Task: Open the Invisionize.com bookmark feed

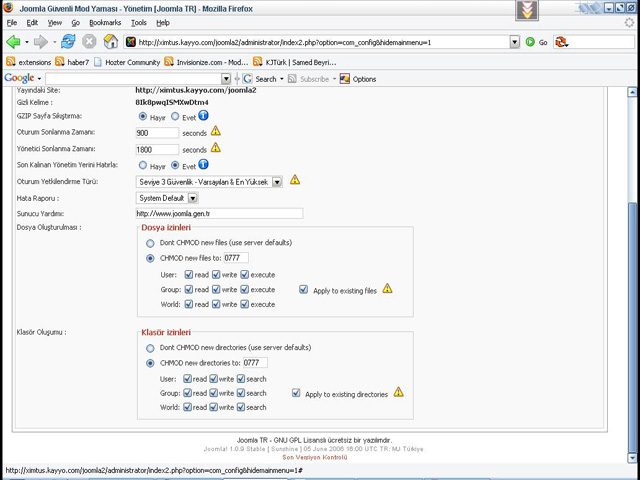Action: (x=206, y=62)
